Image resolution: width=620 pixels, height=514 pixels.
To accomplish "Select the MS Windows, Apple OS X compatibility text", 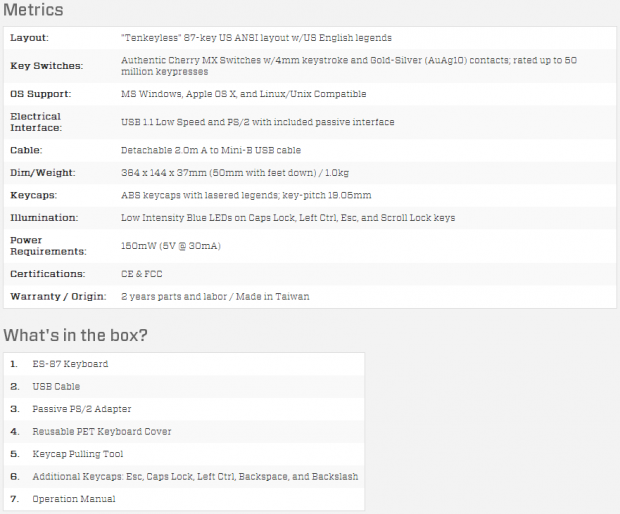I will (244, 94).
